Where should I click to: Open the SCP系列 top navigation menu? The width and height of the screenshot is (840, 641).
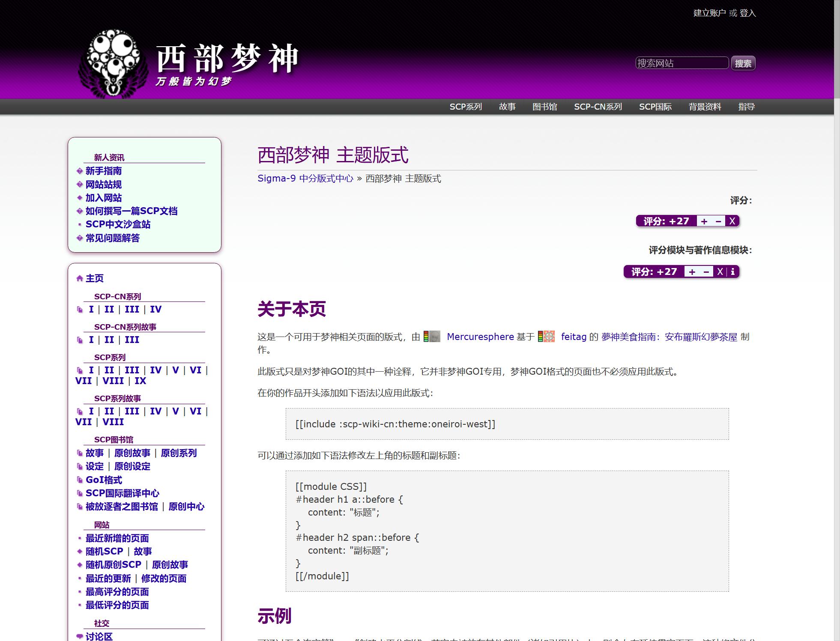(466, 107)
